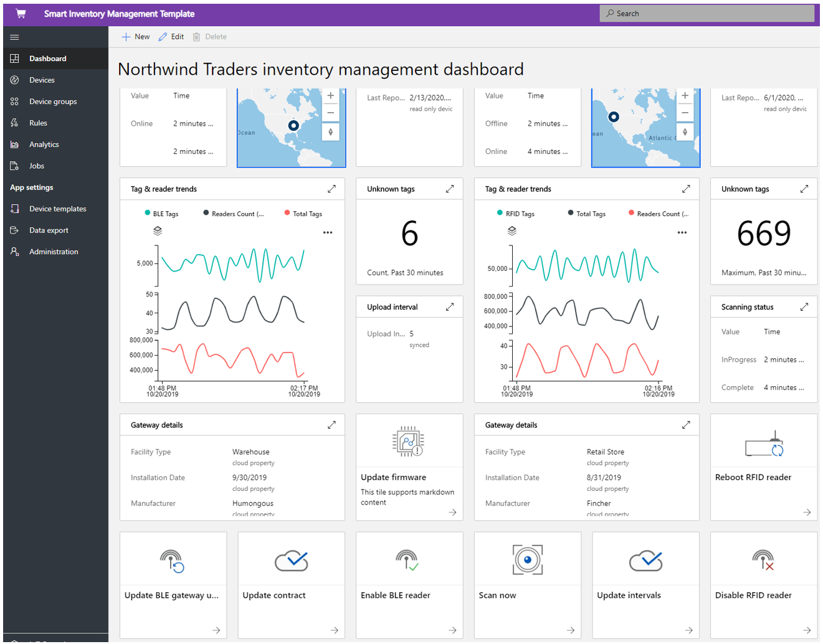Click layers icon in BLE trends chart
The image size is (823, 644).
point(158,230)
